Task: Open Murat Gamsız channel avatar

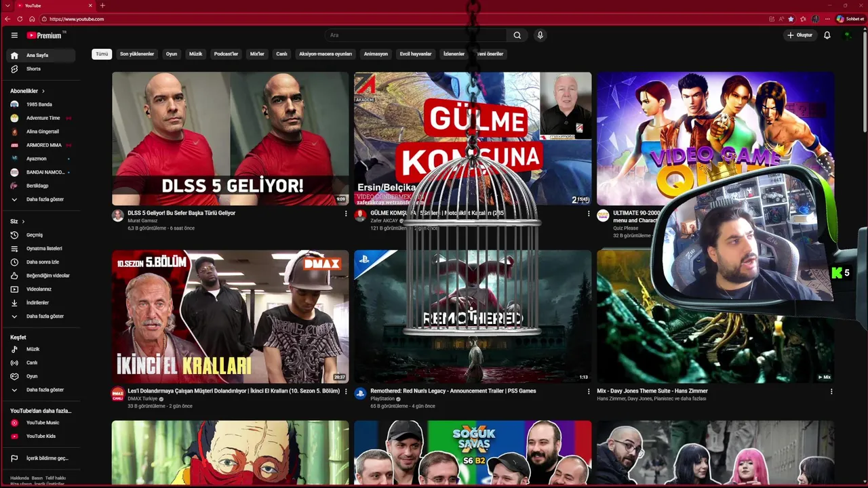Action: tap(118, 216)
